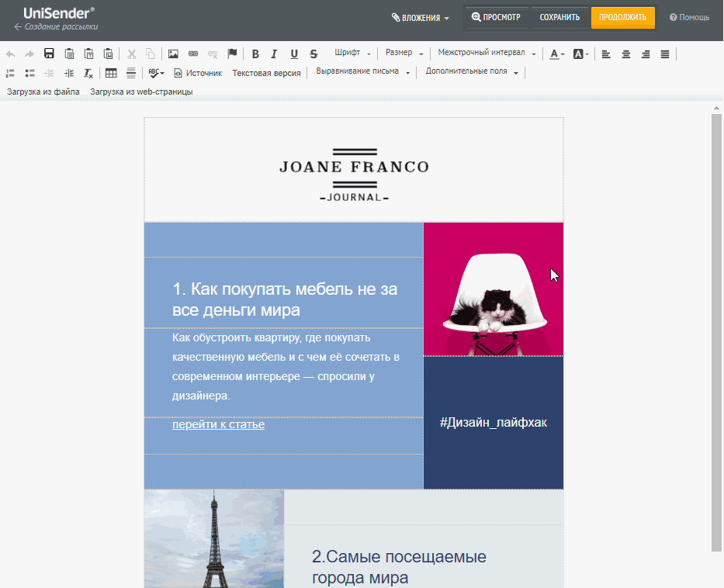
Task: Align text to the left
Action: point(606,54)
